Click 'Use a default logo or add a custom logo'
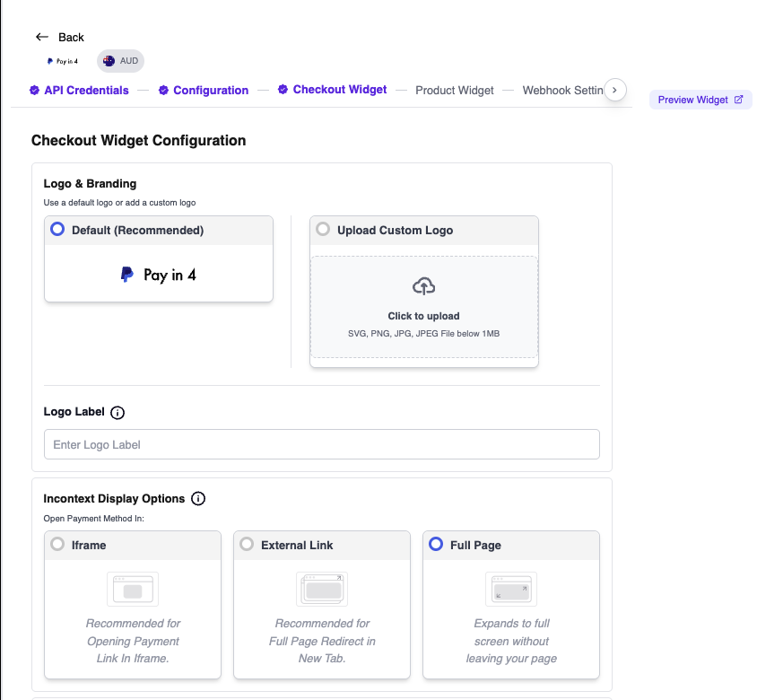Screen dimensions: 757x700 (119, 203)
